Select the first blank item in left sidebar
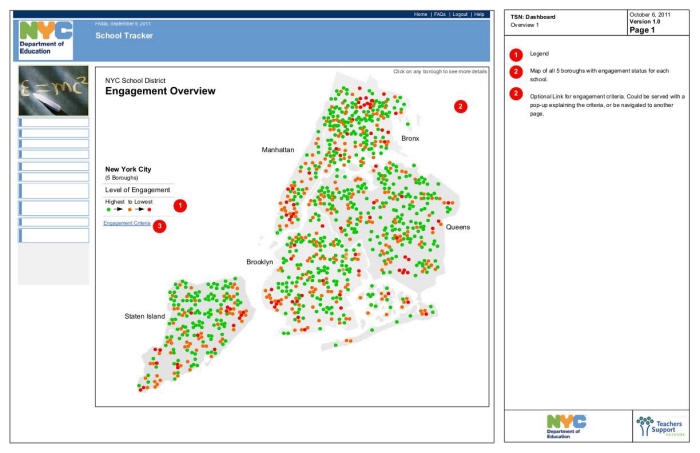 [54, 122]
